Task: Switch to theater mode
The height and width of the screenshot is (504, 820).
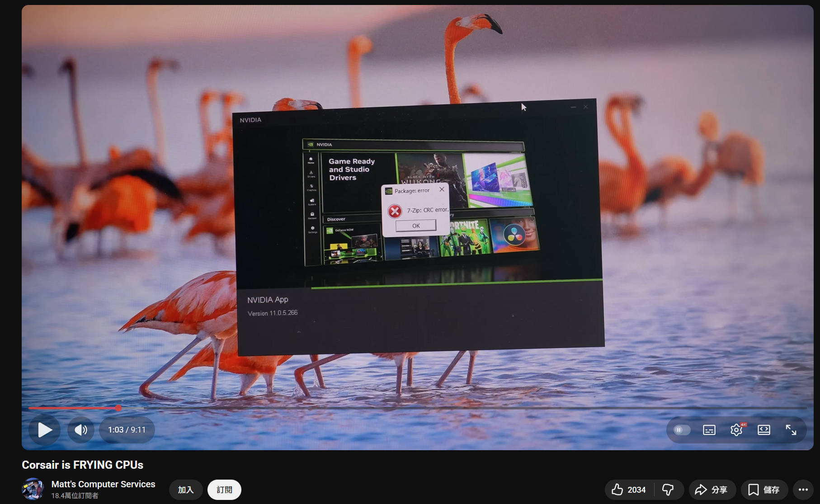Action: point(763,430)
